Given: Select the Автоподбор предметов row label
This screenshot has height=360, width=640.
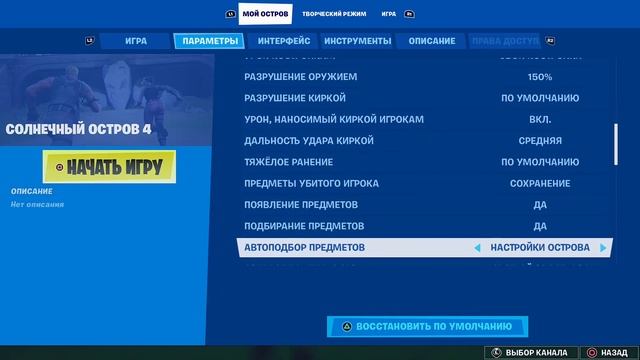Looking at the screenshot, I should (304, 247).
